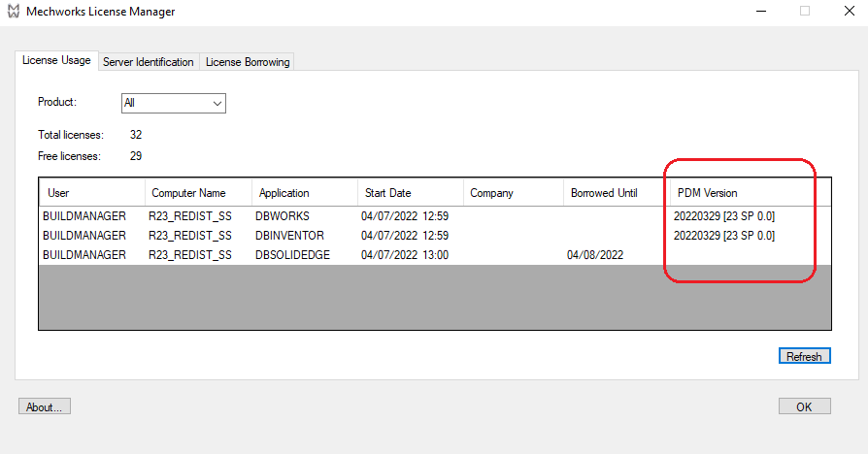Select the License Usage tab

click(x=56, y=60)
